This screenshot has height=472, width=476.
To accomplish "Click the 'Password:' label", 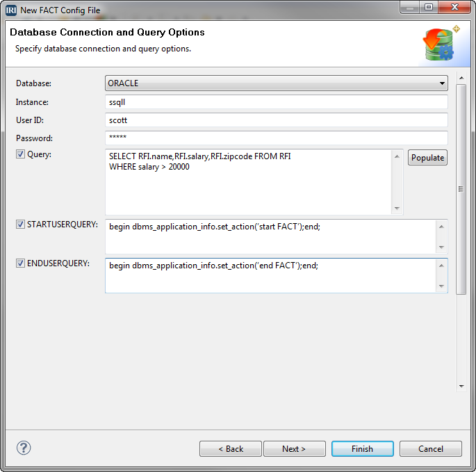I will [34, 138].
